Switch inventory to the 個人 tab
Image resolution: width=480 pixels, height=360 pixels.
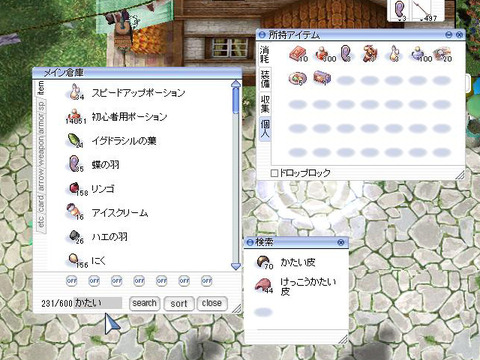[265, 128]
